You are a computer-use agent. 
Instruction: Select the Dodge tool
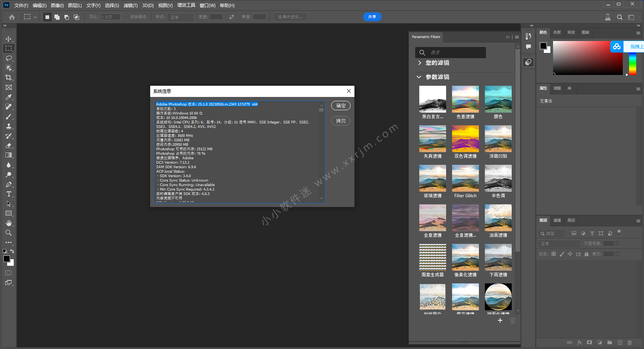pos(9,174)
